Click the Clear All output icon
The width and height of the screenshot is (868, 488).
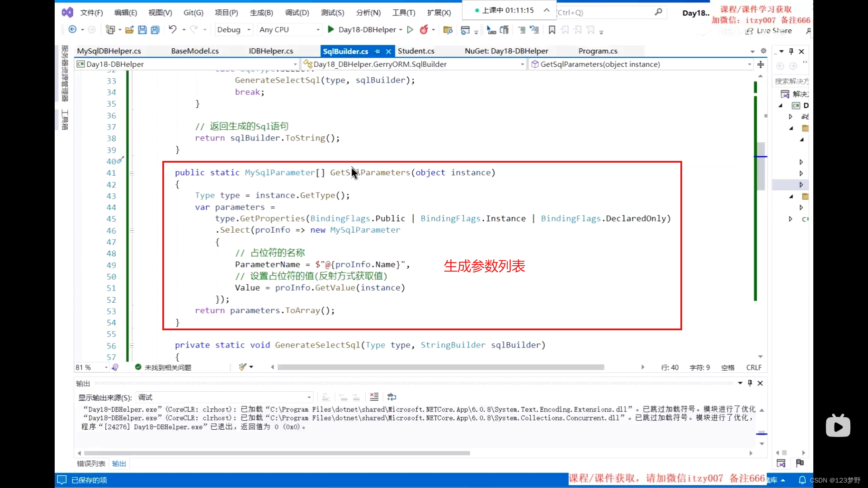[374, 397]
